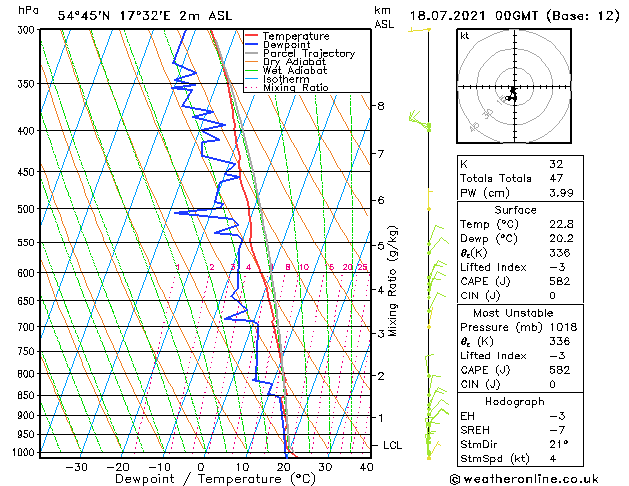Click the date '18.07.2021 00GMT (Base: 12)'
The height and width of the screenshot is (486, 629).
click(514, 16)
